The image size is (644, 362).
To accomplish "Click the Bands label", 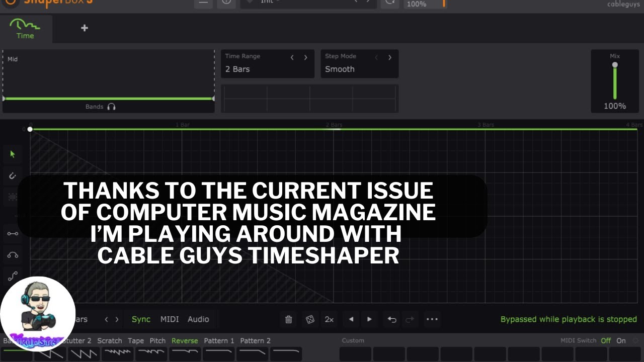I will tap(94, 107).
